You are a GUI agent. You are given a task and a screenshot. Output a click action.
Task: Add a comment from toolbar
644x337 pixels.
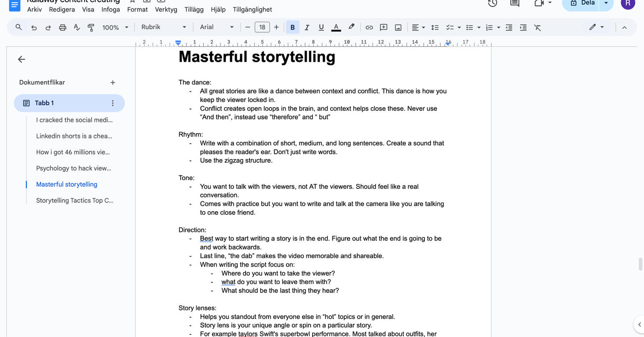[x=383, y=27]
